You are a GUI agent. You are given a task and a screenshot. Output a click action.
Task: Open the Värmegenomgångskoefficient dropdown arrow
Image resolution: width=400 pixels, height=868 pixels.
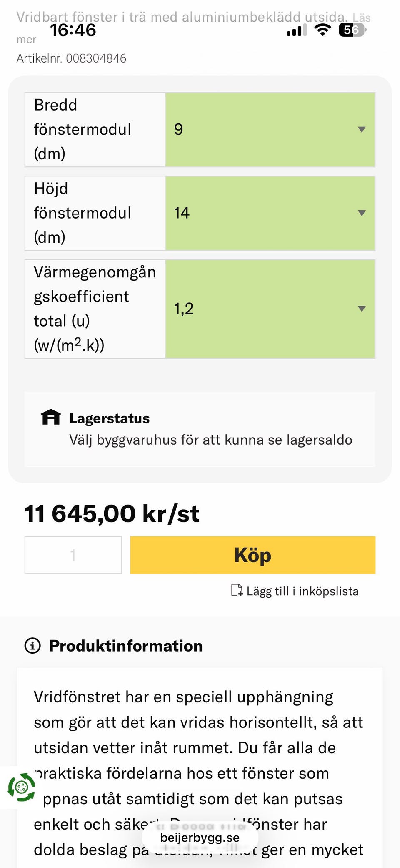click(362, 309)
